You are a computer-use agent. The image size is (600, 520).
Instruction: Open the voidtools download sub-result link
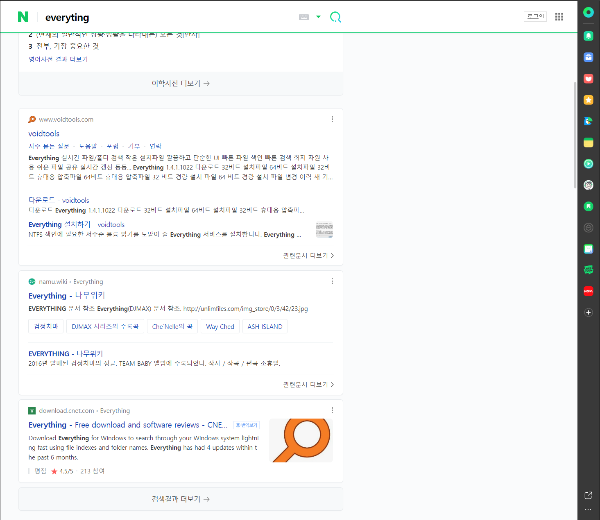click(x=59, y=200)
